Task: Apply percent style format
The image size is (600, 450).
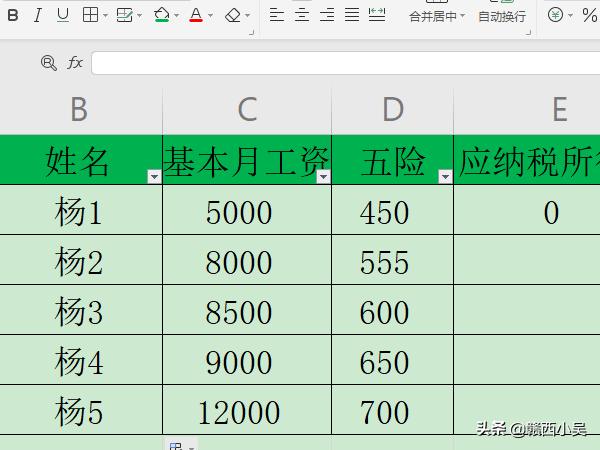Action: (x=590, y=15)
